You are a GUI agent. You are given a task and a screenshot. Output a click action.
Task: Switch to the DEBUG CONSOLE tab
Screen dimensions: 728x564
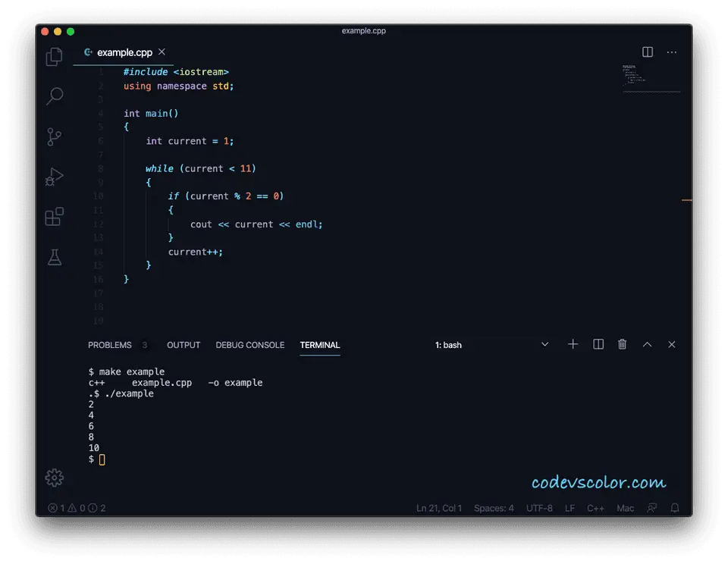249,345
